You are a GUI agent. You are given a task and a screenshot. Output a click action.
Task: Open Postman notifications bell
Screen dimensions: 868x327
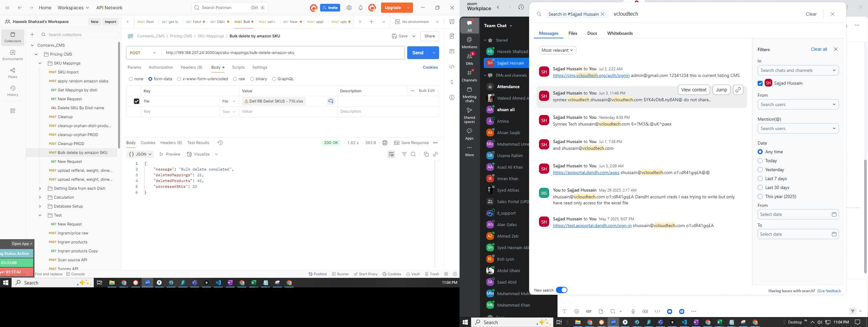tap(361, 7)
